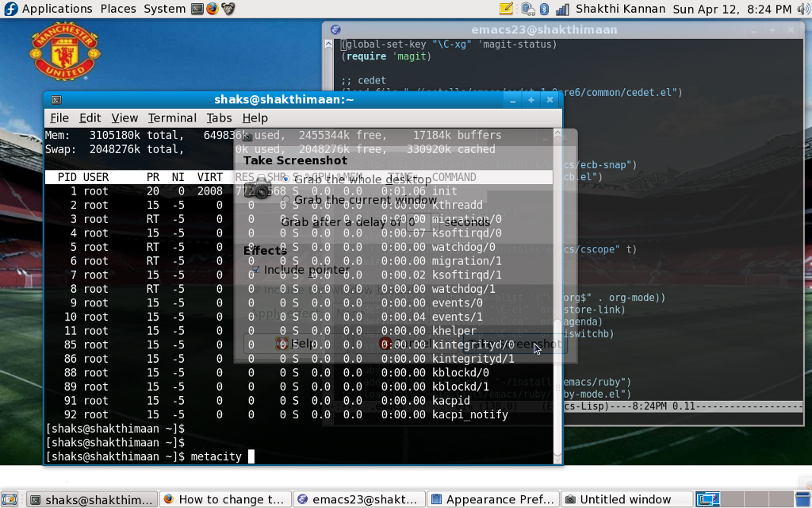The width and height of the screenshot is (812, 508).
Task: Switch to the 'How to change t...' Firefox task
Action: pos(225,499)
